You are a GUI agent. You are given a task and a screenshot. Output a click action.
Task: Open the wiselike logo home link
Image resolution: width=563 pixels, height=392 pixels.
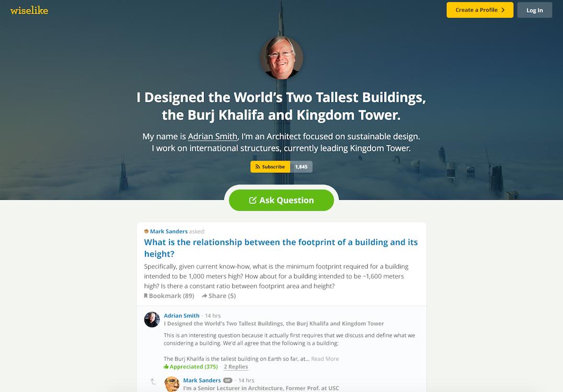coord(29,10)
